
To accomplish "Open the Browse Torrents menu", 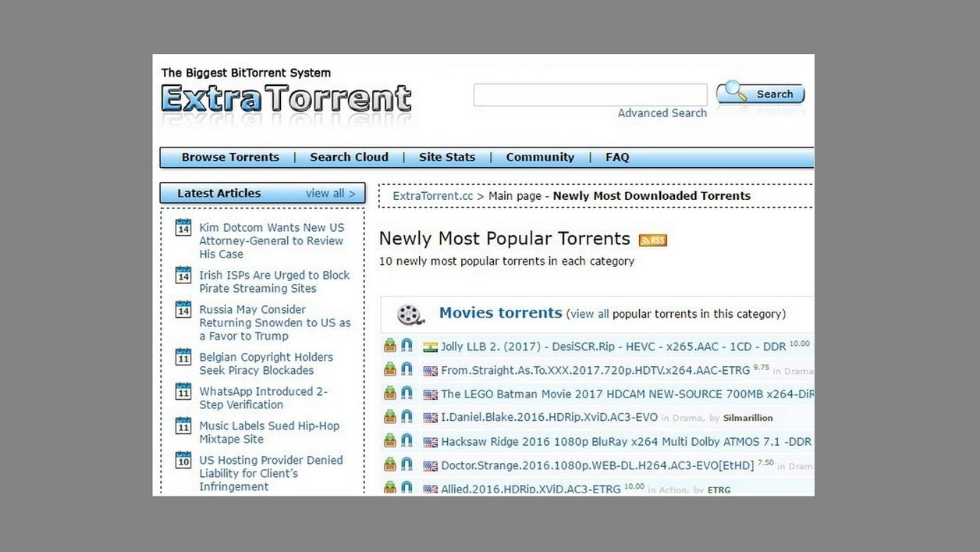I will (230, 157).
